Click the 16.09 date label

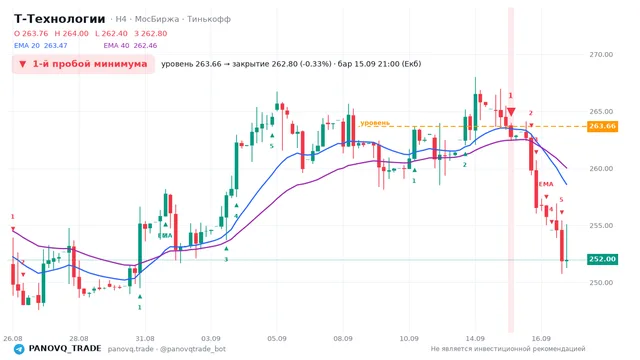[x=541, y=338]
